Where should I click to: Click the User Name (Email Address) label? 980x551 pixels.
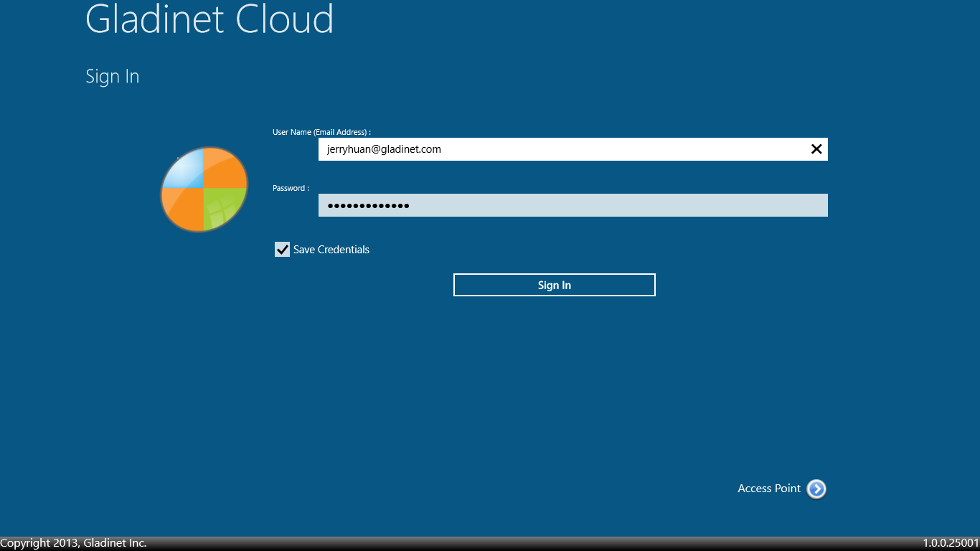coord(321,132)
